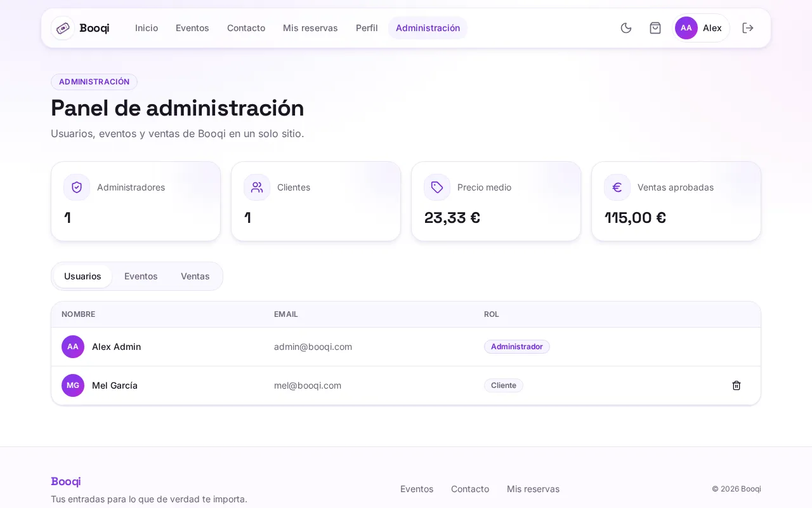
Task: Toggle dark mode with the moon icon
Action: click(626, 28)
